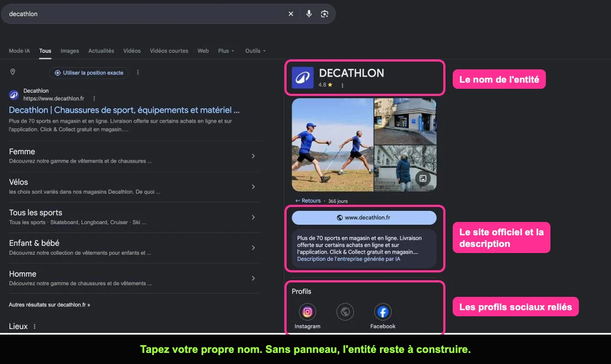Open the nordic walking photo thumbnail
The height and width of the screenshot is (364, 611).
[332, 145]
